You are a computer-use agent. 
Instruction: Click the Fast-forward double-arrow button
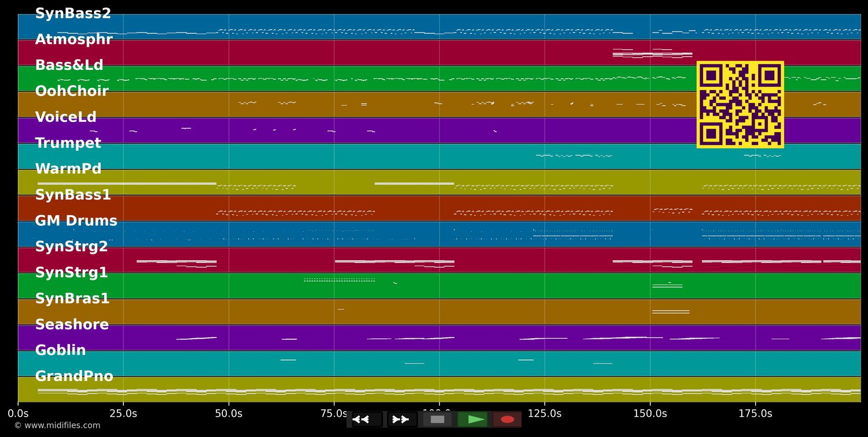[402, 420]
